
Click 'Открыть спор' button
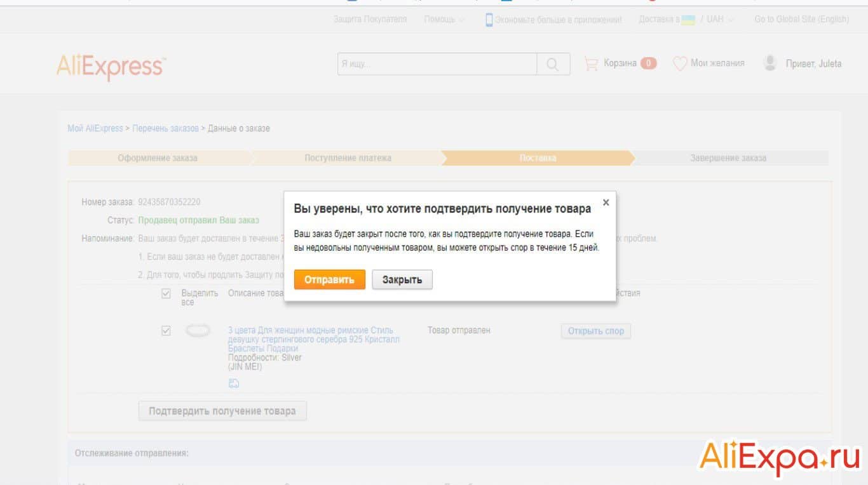coord(595,331)
